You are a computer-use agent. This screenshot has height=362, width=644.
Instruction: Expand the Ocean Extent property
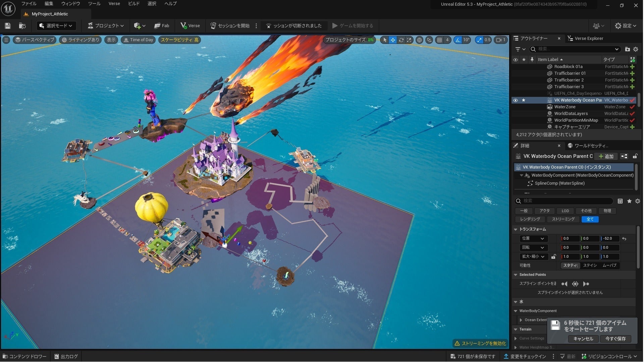(x=521, y=320)
